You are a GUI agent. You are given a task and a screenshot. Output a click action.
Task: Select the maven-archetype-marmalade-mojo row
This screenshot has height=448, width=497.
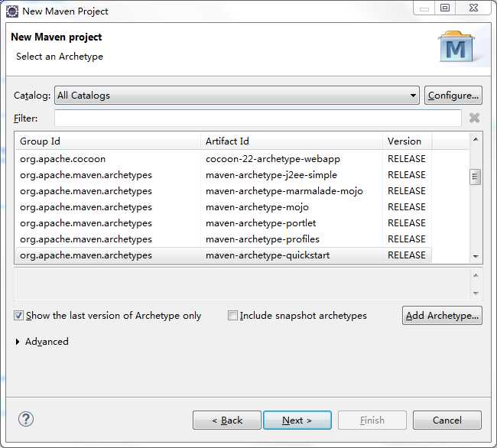coord(223,191)
